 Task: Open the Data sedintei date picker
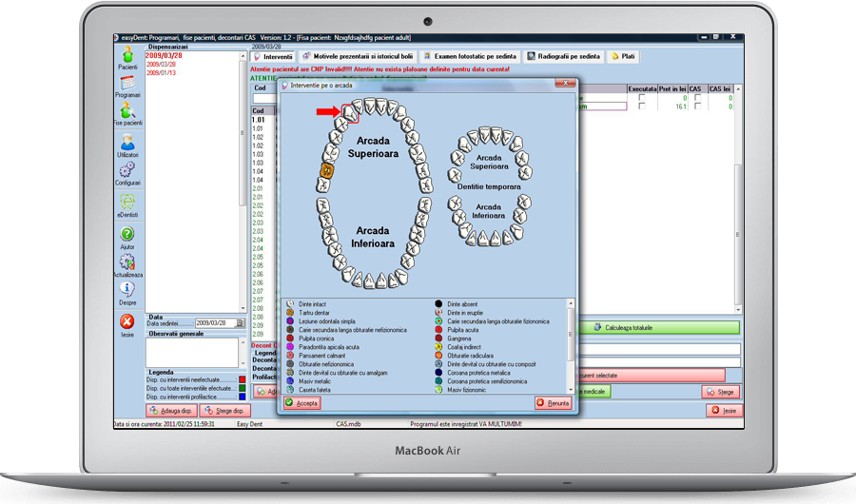[240, 323]
